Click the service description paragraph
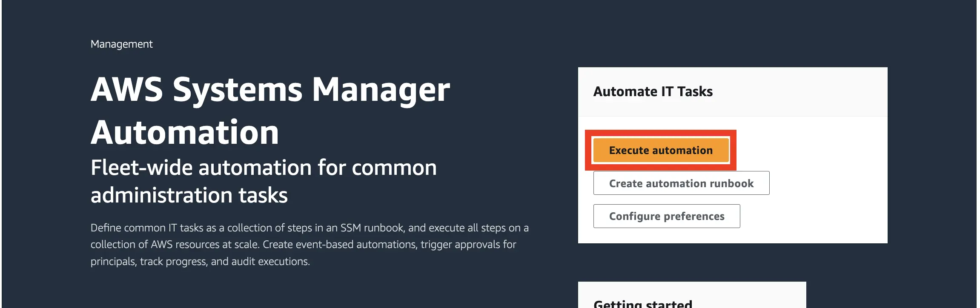Image resolution: width=980 pixels, height=308 pixels. click(309, 244)
